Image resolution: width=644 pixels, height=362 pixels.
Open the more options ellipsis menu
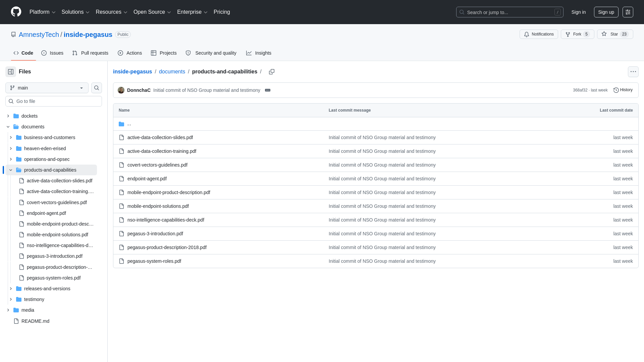[x=633, y=72]
